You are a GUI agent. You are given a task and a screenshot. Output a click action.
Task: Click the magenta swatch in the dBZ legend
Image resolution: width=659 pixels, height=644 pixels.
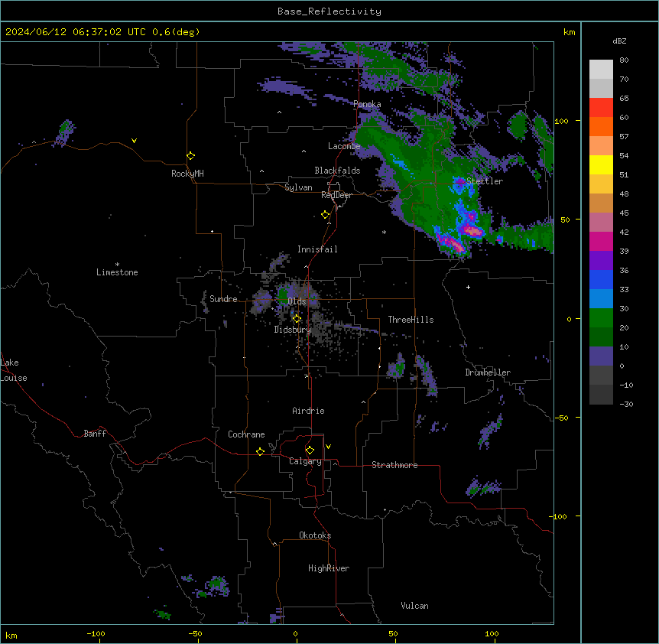tap(601, 241)
